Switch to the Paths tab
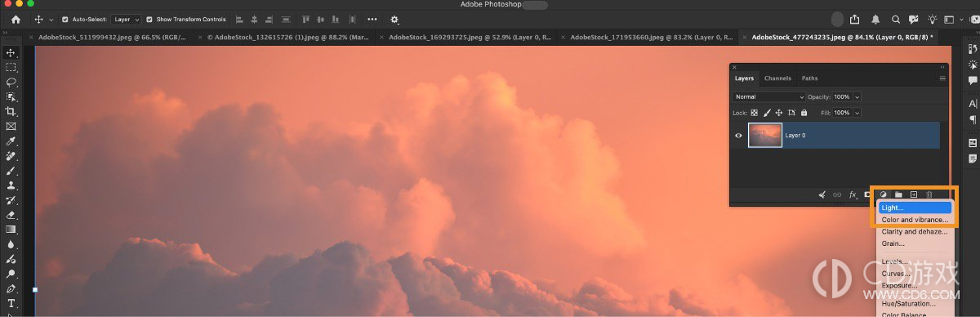Screen dimensions: 980x317 point(809,78)
